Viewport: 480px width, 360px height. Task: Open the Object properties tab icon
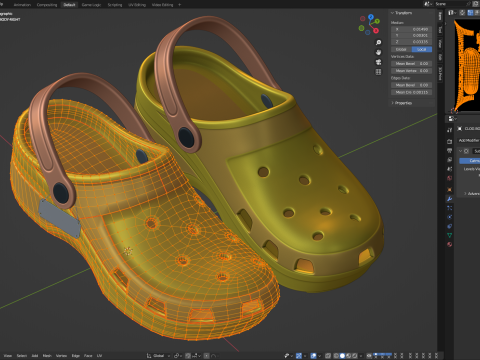pyautogui.click(x=449, y=190)
